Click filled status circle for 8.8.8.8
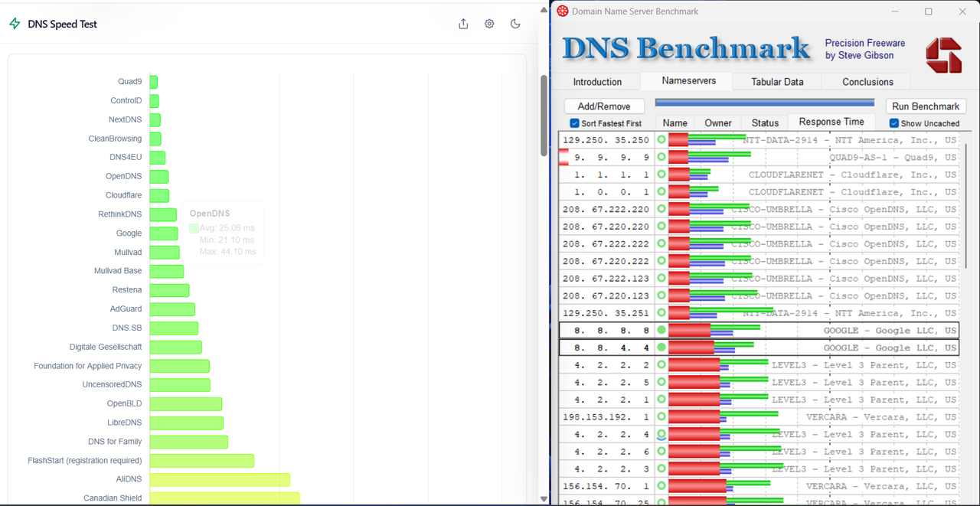Image resolution: width=980 pixels, height=506 pixels. [x=661, y=330]
